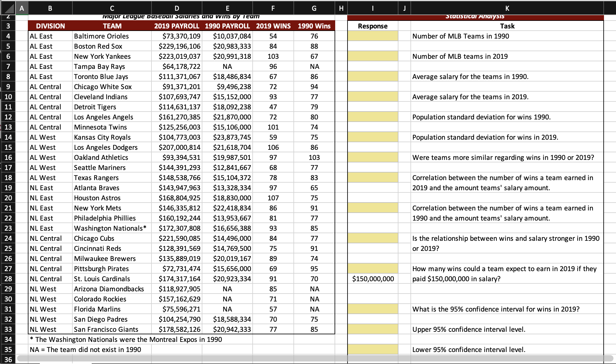Click Oakland Athletics 1990 wins cell
The width and height of the screenshot is (616, 364).
coord(314,157)
